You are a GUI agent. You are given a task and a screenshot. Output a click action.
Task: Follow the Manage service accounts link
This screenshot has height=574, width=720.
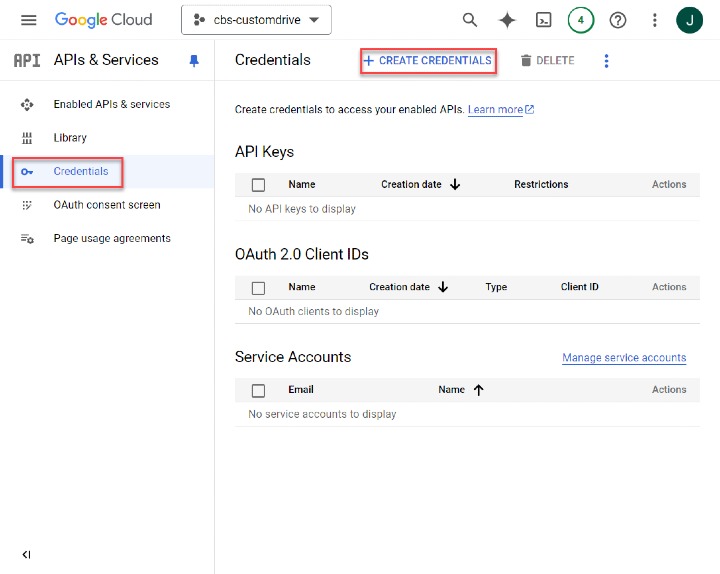coord(624,358)
